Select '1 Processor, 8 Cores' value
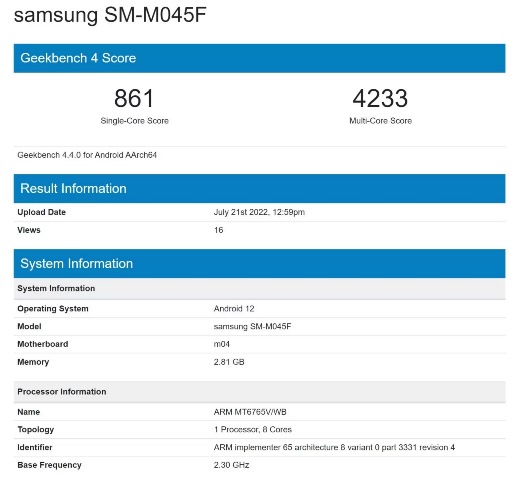Screen dimensions: 515x480 pos(253,430)
